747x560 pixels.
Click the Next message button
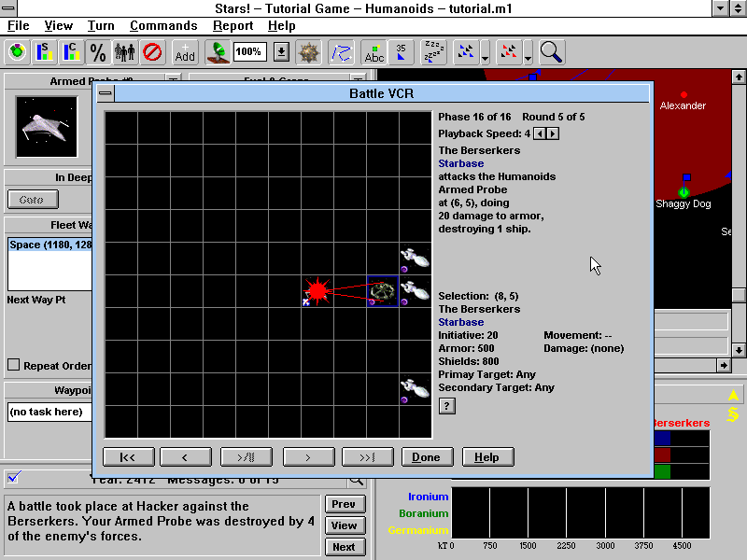pyautogui.click(x=345, y=547)
